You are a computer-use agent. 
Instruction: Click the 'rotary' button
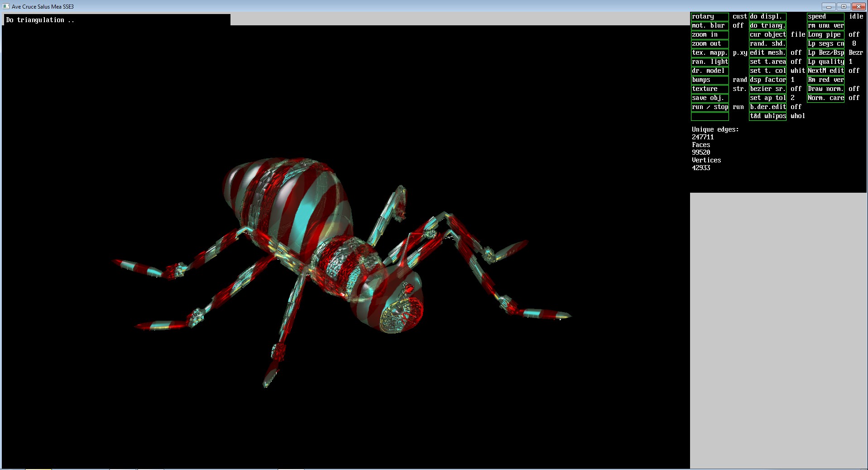coord(710,17)
